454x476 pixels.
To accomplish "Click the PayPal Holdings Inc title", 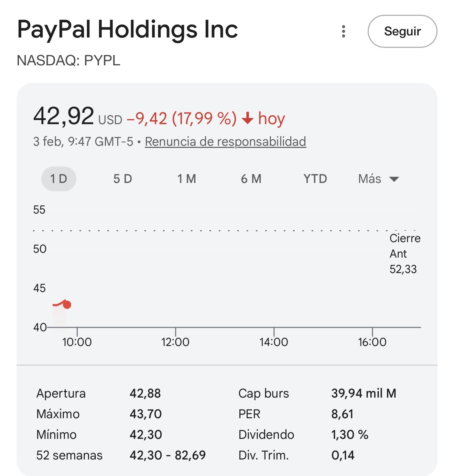I will pos(127,29).
